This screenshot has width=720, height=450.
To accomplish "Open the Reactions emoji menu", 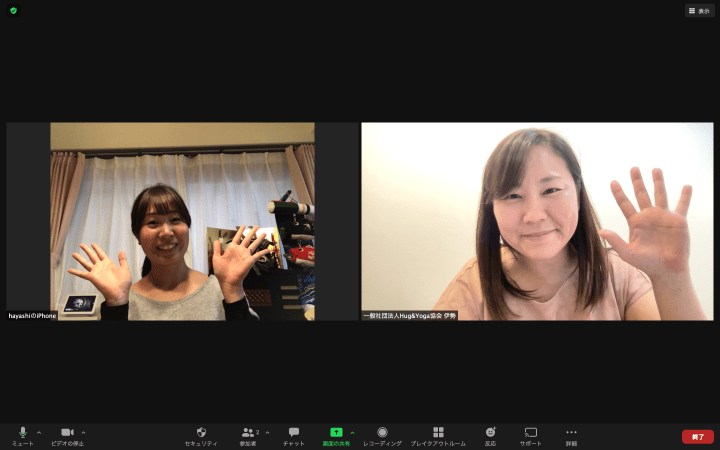I will point(490,435).
